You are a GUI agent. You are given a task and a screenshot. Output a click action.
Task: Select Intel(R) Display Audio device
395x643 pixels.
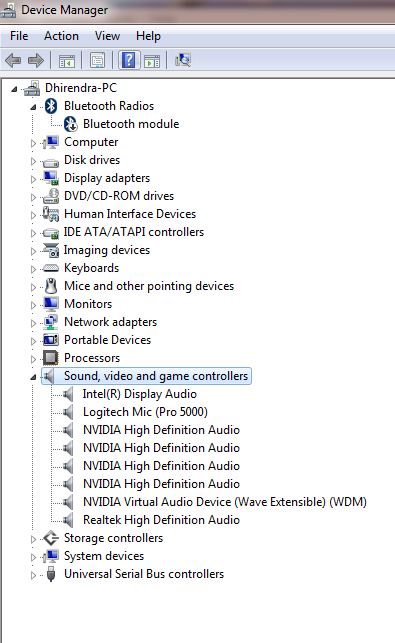139,394
